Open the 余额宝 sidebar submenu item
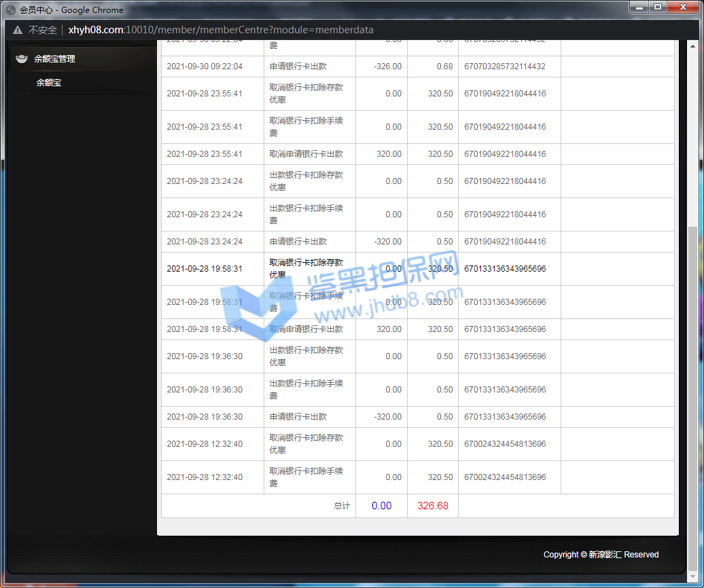 click(x=49, y=83)
